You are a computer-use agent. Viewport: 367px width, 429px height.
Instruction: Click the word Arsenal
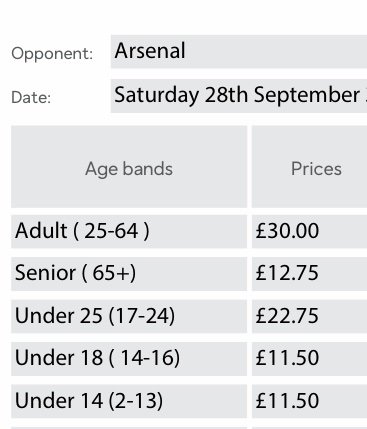click(150, 51)
